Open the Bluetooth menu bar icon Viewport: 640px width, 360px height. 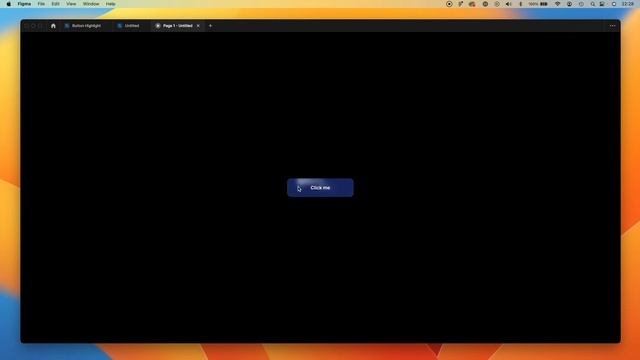click(520, 4)
